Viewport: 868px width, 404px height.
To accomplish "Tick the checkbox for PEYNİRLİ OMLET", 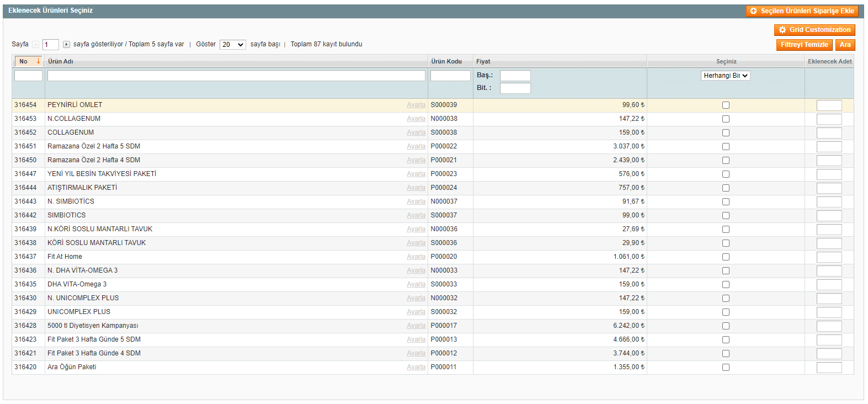I will pos(726,105).
